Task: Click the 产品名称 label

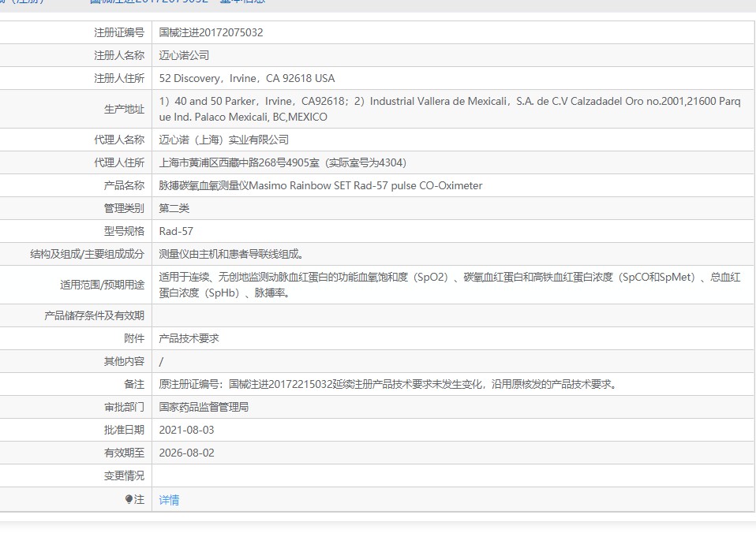Action: (124, 185)
